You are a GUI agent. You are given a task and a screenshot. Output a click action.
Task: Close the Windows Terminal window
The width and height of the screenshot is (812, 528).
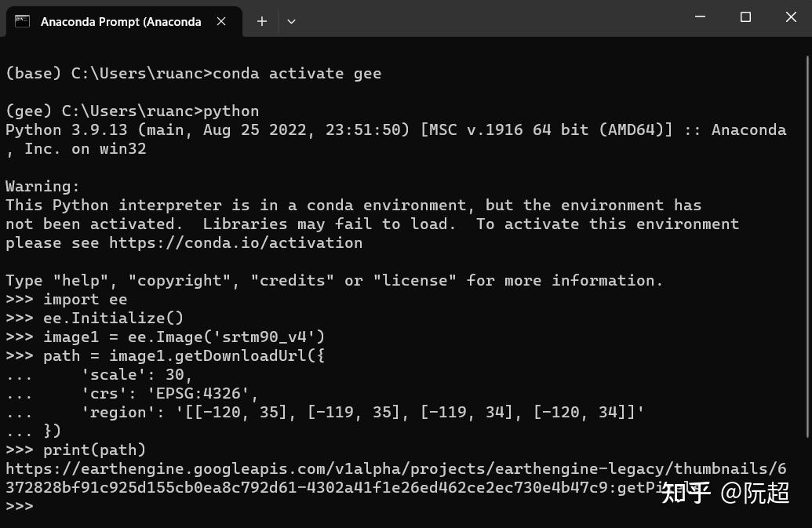(790, 16)
